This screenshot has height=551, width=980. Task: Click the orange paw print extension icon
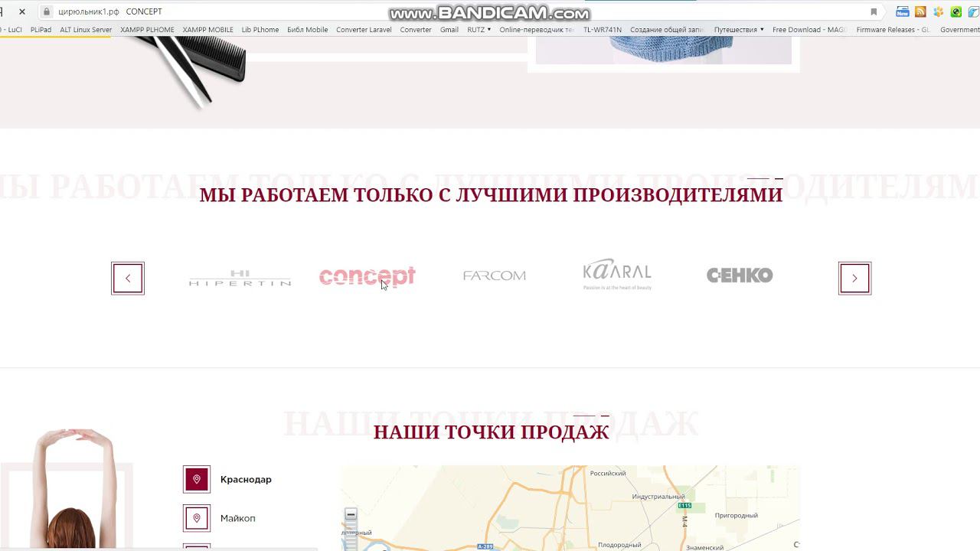click(938, 11)
